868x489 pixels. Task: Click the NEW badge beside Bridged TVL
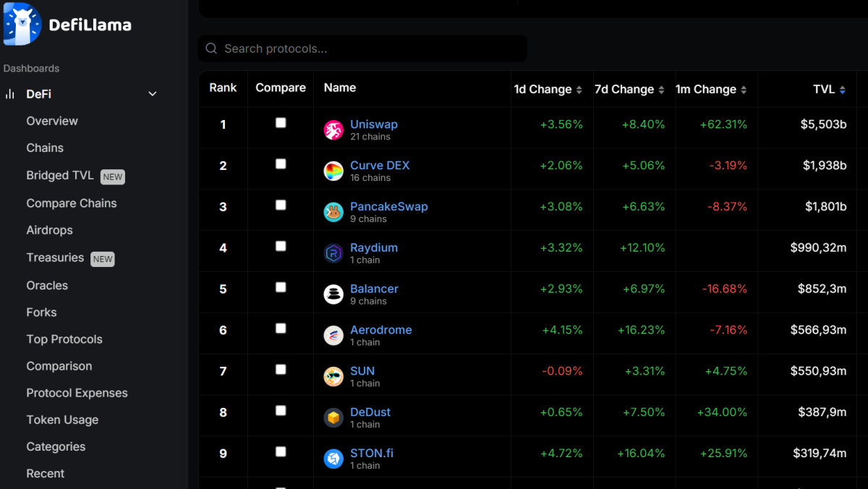point(112,177)
